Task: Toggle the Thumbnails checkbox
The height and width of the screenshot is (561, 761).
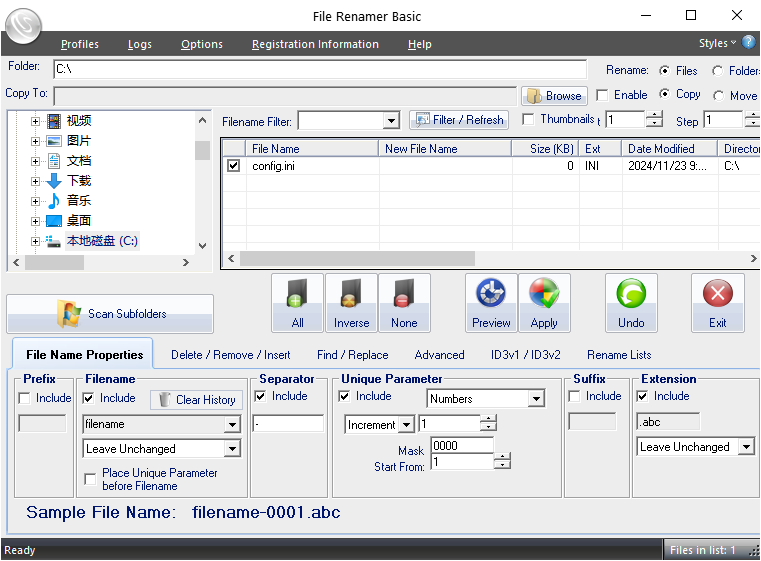Action: (528, 119)
